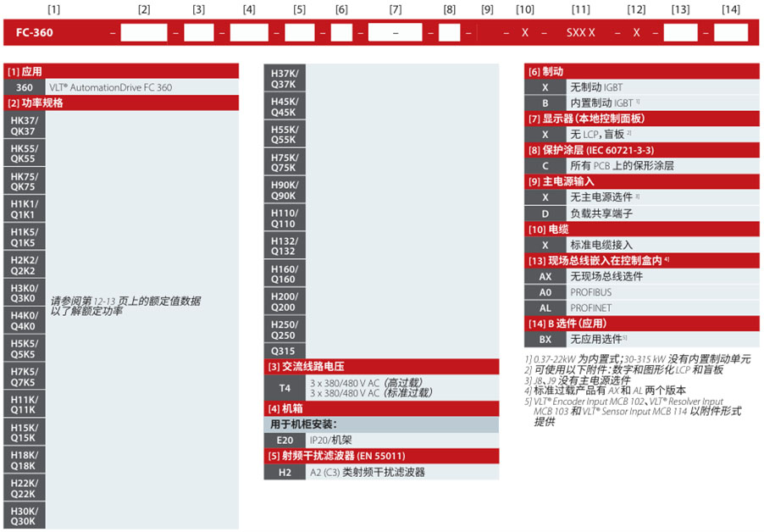764x532 pixels.
Task: Select the H250/Q250 power cell
Action: click(283, 330)
